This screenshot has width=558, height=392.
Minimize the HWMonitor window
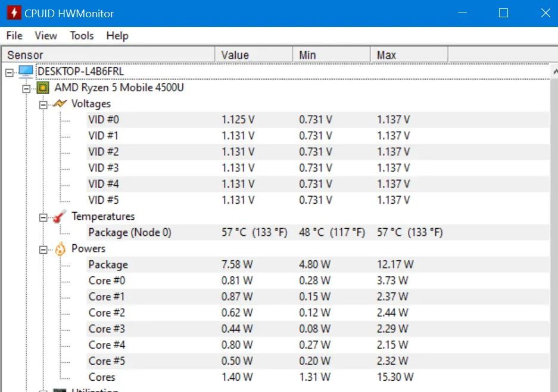coord(462,13)
